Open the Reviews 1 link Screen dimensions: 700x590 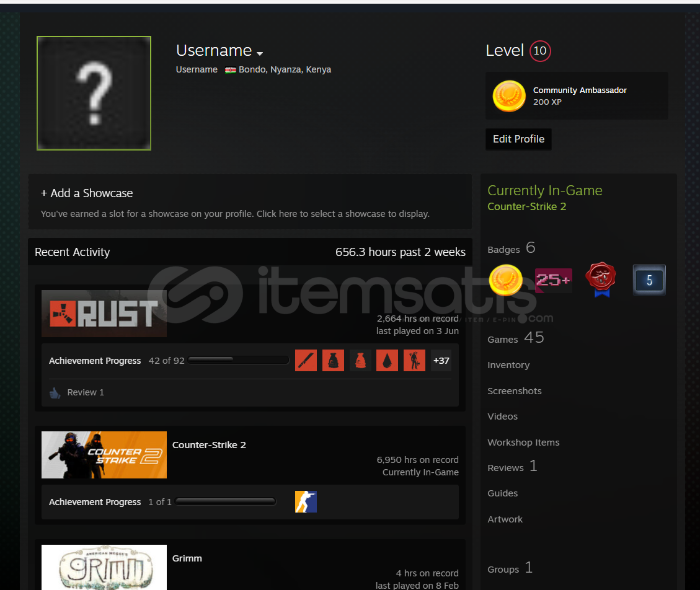(x=513, y=467)
